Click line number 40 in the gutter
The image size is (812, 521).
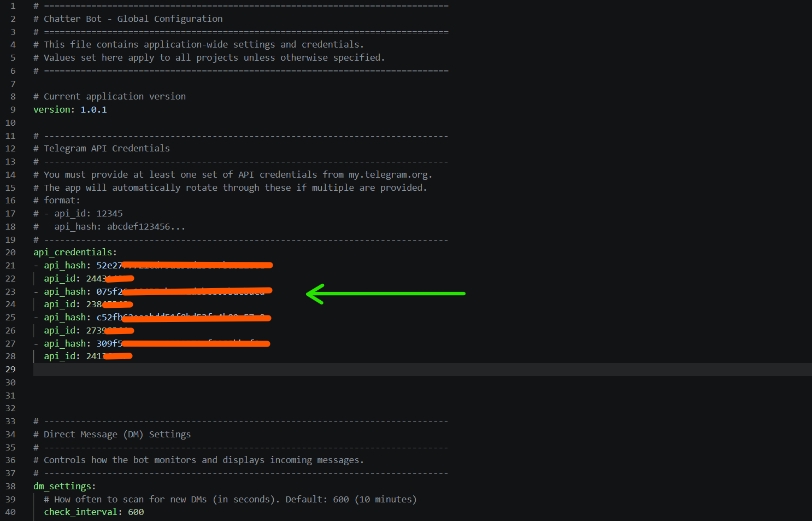pos(10,512)
